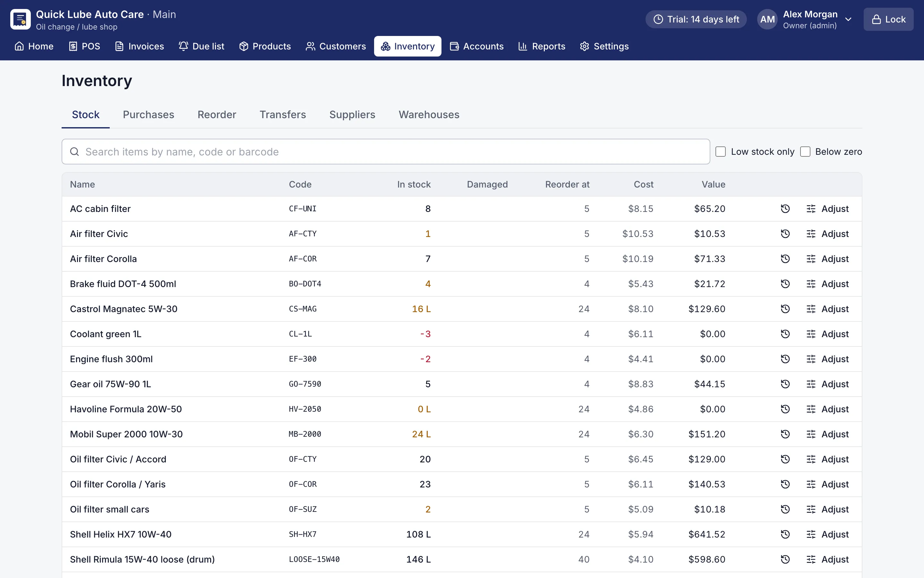This screenshot has height=578, width=924.
Task: Open history icon for Coolant green 1L
Action: pos(785,334)
